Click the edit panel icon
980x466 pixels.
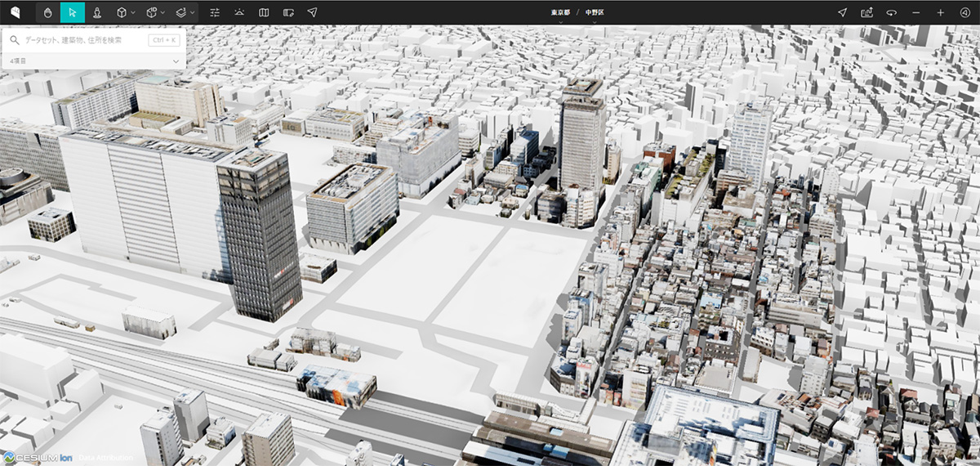[288, 12]
